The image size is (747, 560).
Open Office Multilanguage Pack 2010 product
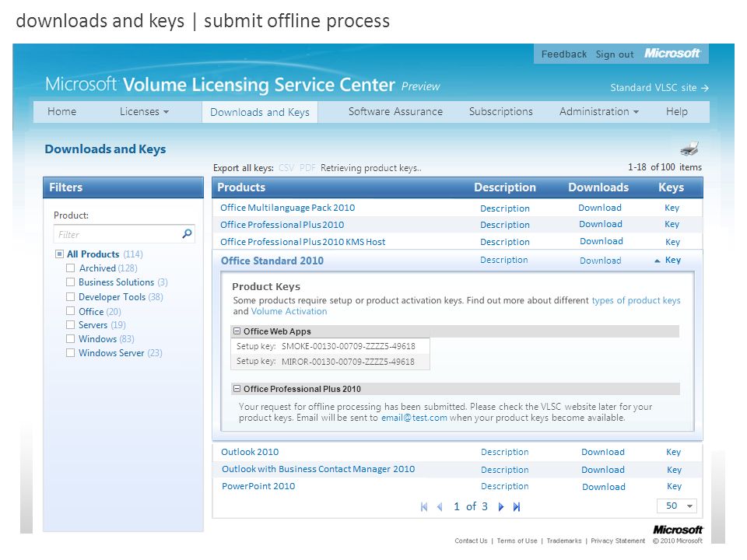(287, 208)
